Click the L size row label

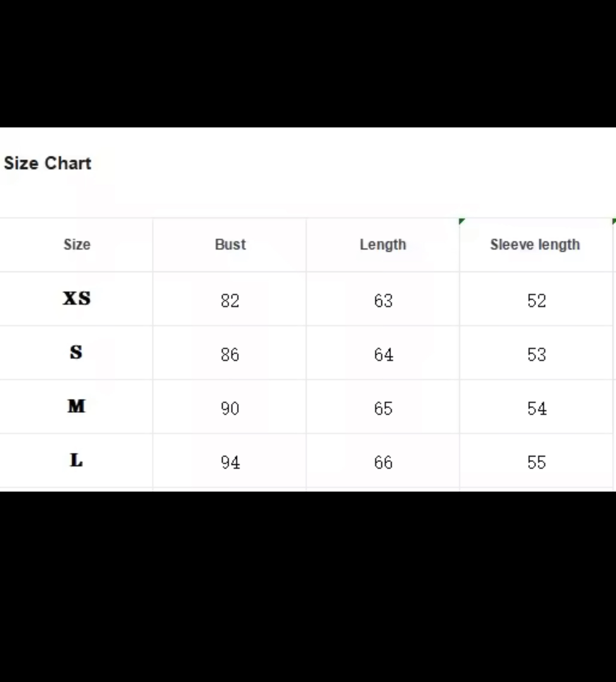click(76, 461)
